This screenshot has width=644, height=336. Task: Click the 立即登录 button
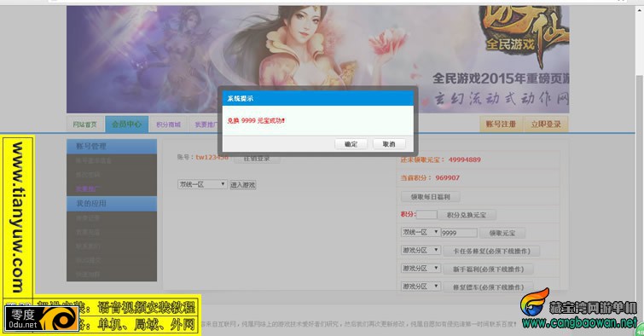(546, 124)
